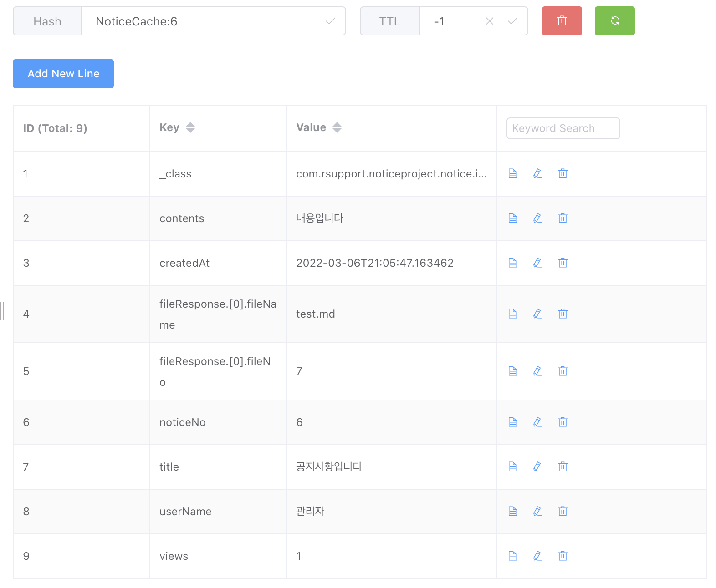The height and width of the screenshot is (588, 716).
Task: Delete the noticeNo row
Action: click(x=563, y=422)
